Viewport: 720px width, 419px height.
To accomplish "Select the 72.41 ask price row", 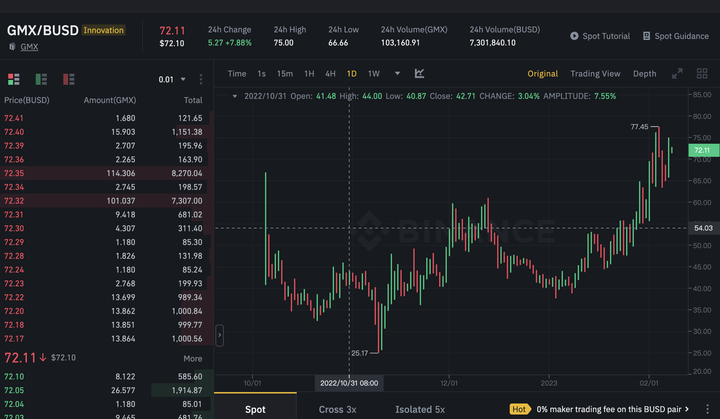I will (107, 118).
